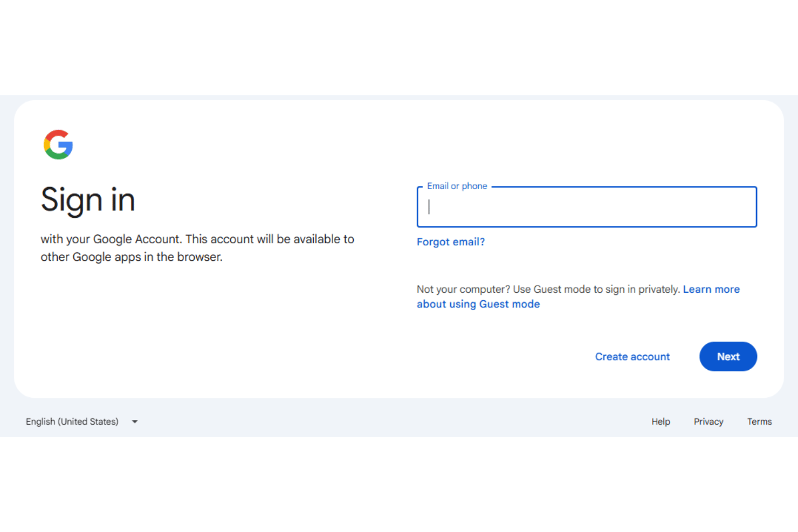Expand the English (United States) language dropdown

(x=82, y=422)
